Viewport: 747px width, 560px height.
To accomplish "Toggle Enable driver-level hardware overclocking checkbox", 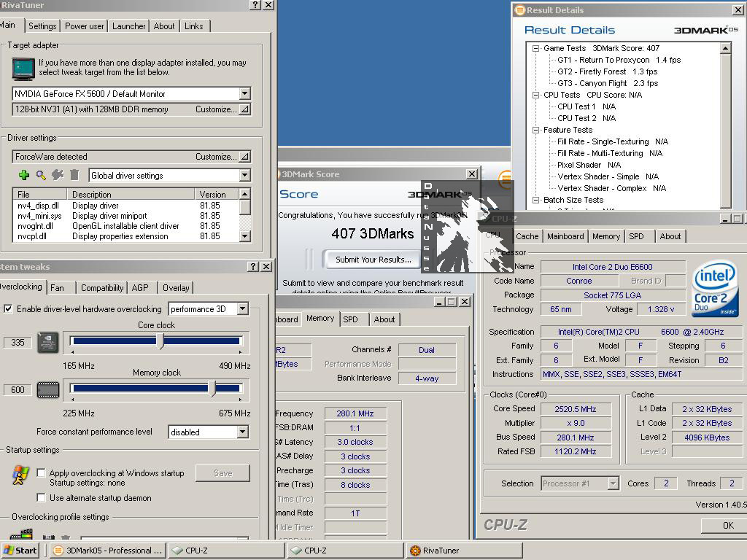I will [8, 308].
